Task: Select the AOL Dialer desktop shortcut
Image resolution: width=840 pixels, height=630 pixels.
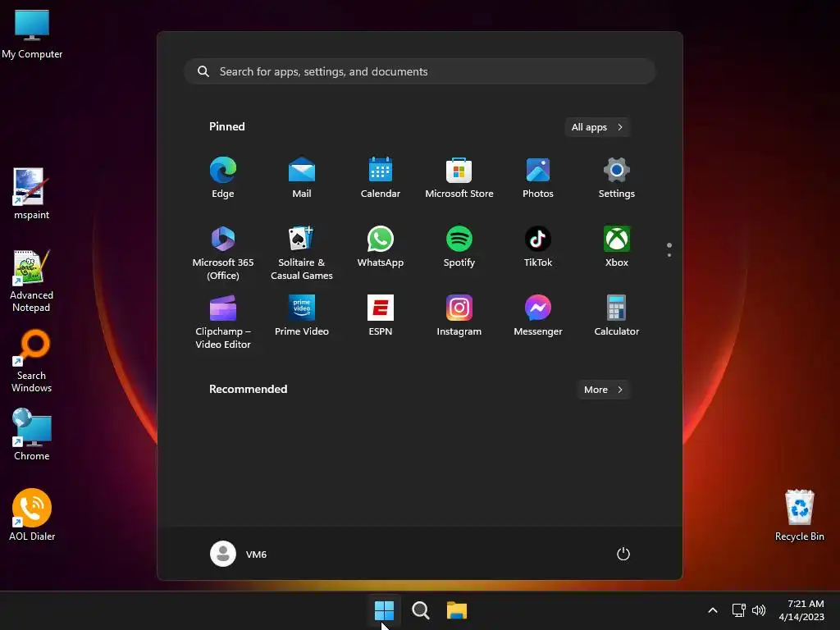Action: click(32, 515)
